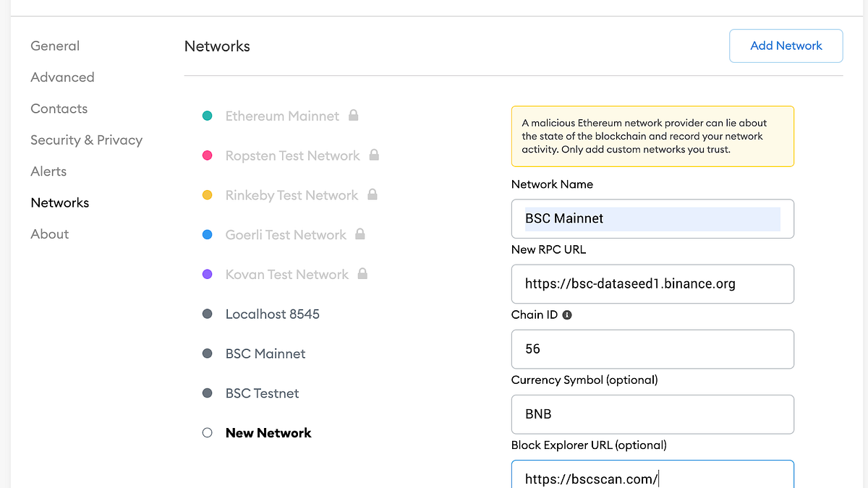The height and width of the screenshot is (488, 868).
Task: Click the Block Explorer URL (optional) label
Action: (x=589, y=445)
